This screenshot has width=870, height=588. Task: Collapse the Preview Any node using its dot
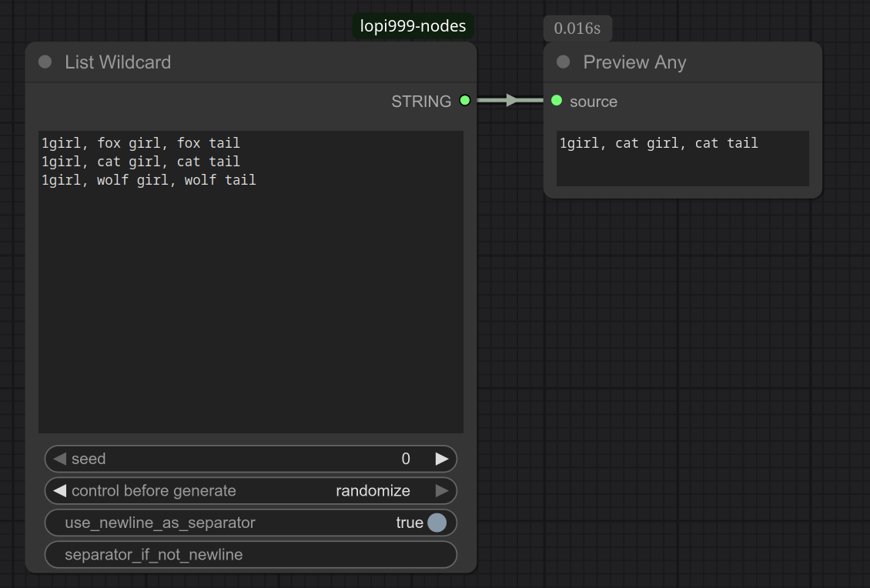click(x=563, y=62)
